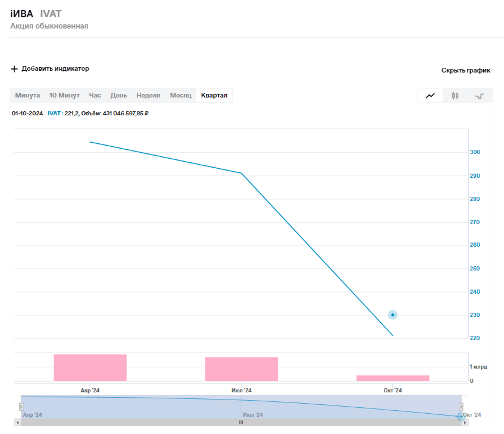Choose the Час timeframe
The height and width of the screenshot is (434, 504).
point(95,95)
